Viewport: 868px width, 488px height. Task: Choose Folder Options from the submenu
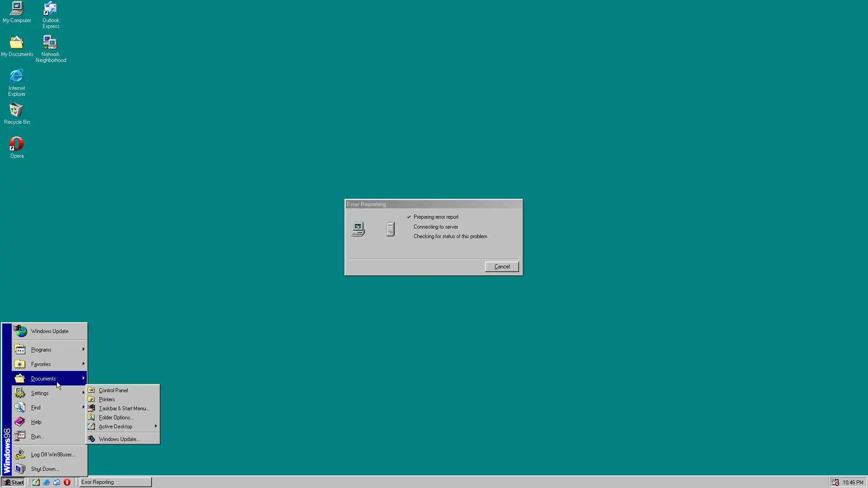click(116, 418)
